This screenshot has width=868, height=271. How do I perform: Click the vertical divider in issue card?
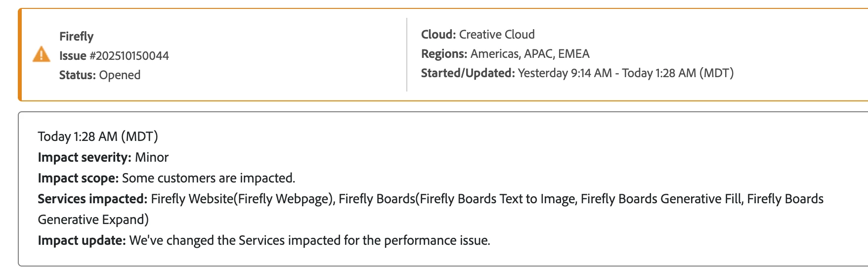407,54
